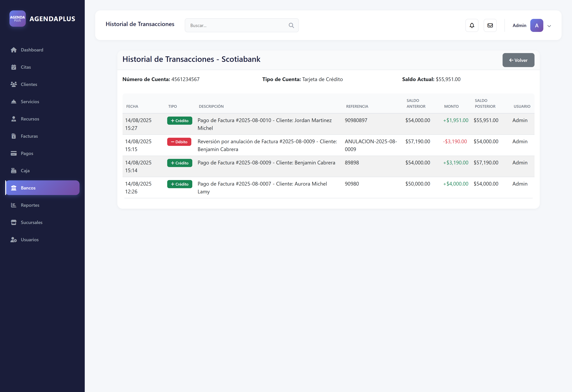Select the Servicios sidebar entry

coord(30,102)
